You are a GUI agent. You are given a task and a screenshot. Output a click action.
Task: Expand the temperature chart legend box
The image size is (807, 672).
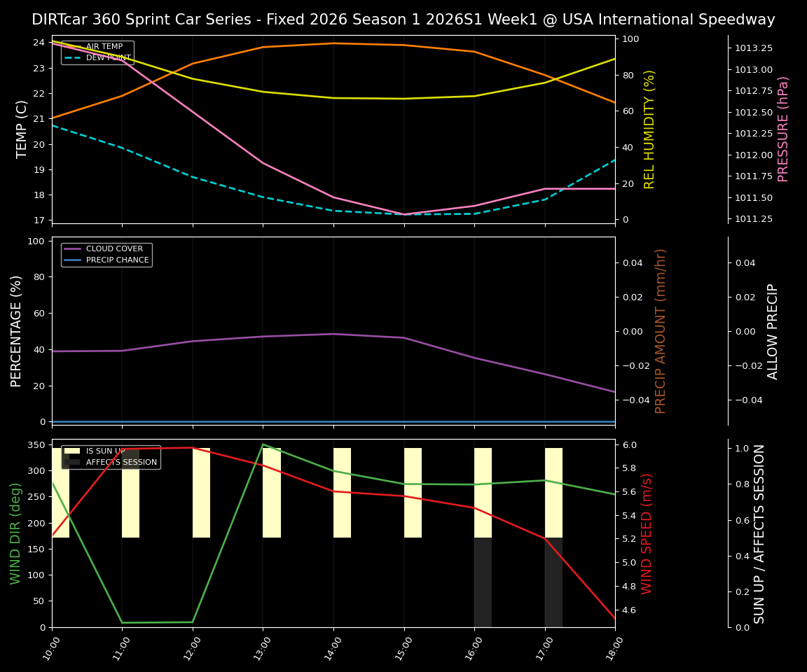[x=97, y=52]
